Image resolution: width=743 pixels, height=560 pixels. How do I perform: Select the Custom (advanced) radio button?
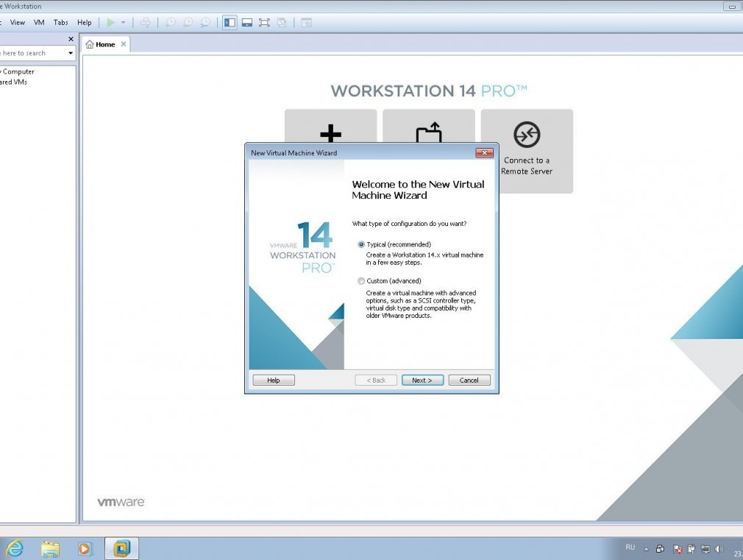pos(361,280)
